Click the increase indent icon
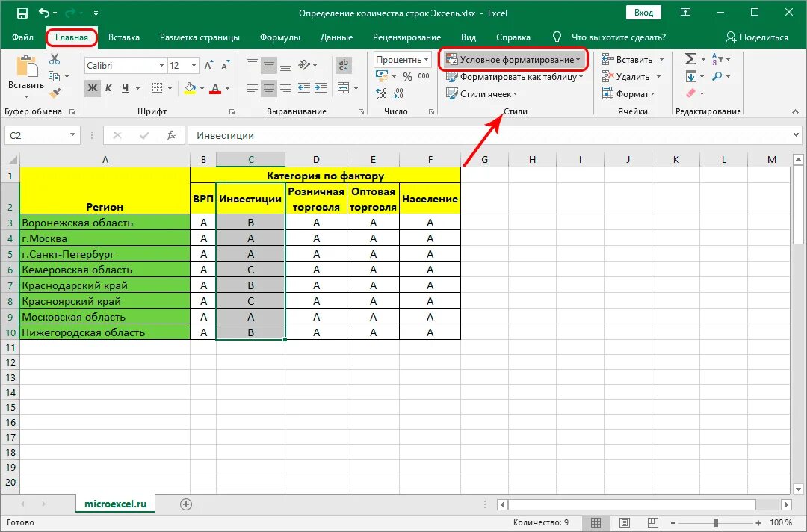The image size is (807, 532). (x=321, y=88)
